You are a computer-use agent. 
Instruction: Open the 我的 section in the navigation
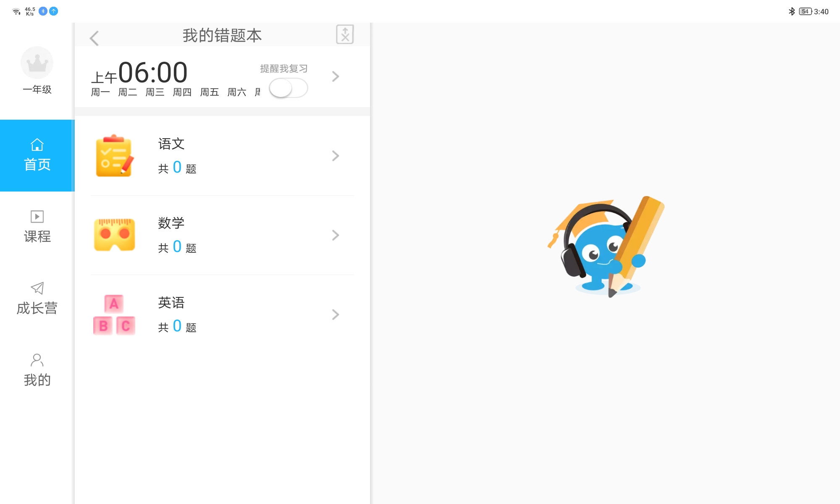[x=37, y=369]
